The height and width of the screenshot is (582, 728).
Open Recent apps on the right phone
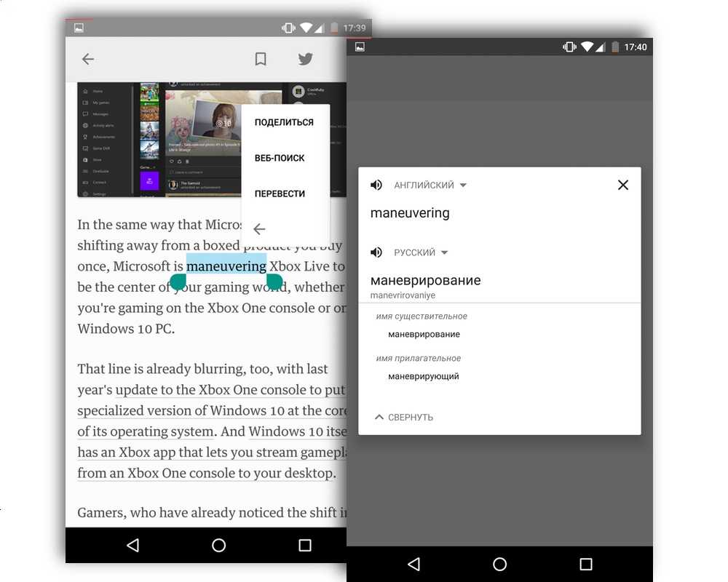click(x=585, y=564)
